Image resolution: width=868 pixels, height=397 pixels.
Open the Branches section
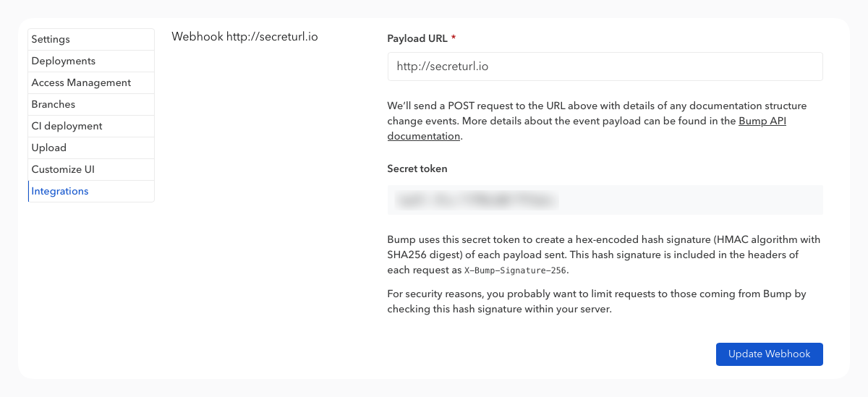tap(54, 104)
